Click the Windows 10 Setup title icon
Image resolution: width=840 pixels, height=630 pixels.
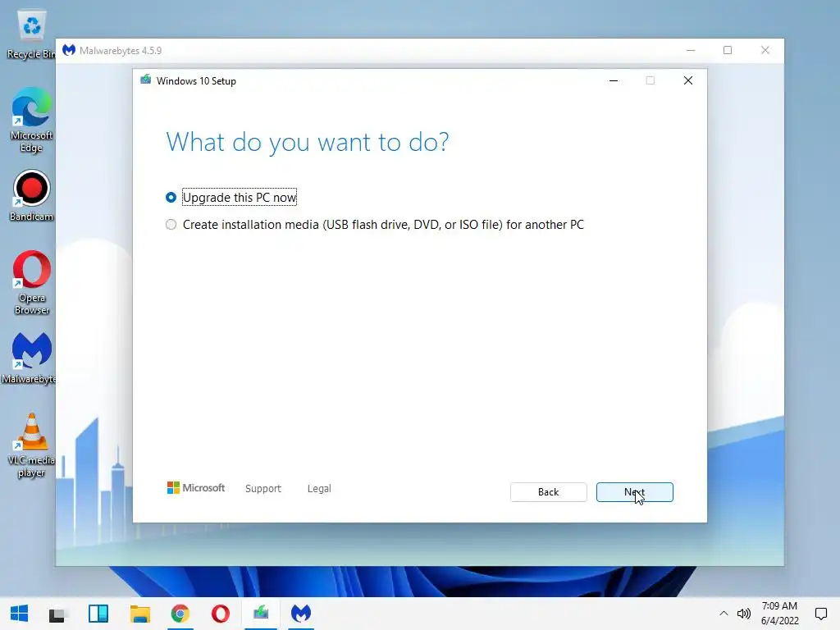tap(146, 80)
